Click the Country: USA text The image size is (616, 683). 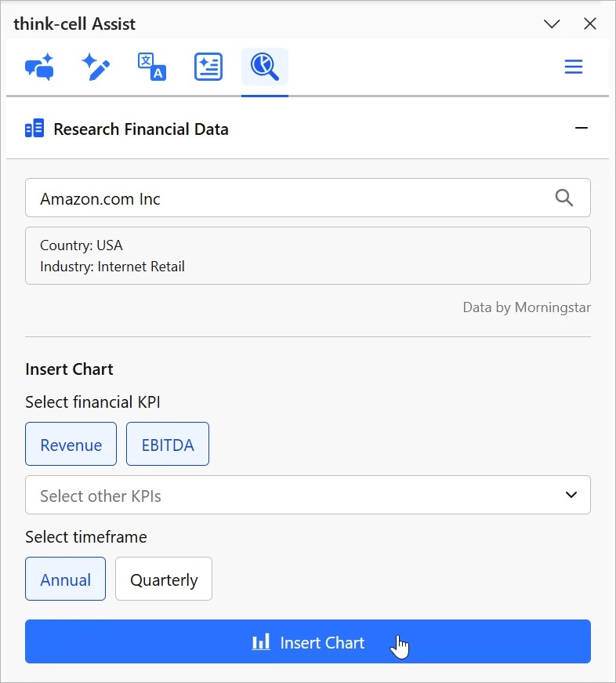pyautogui.click(x=82, y=245)
